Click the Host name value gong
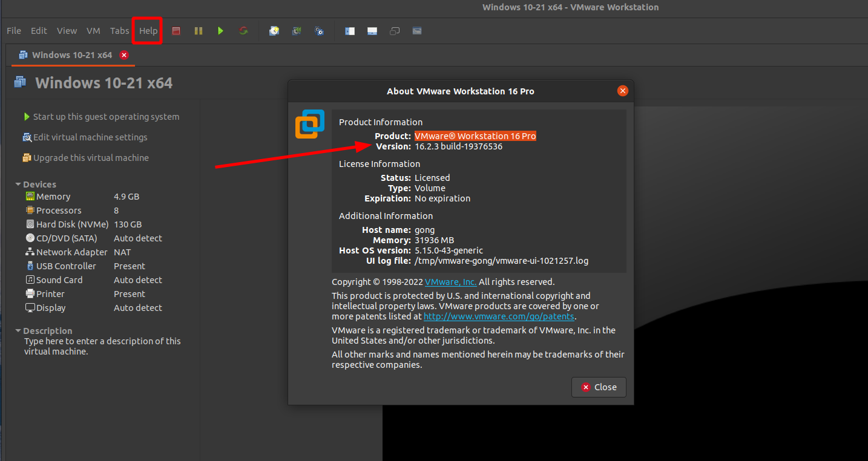 425,230
